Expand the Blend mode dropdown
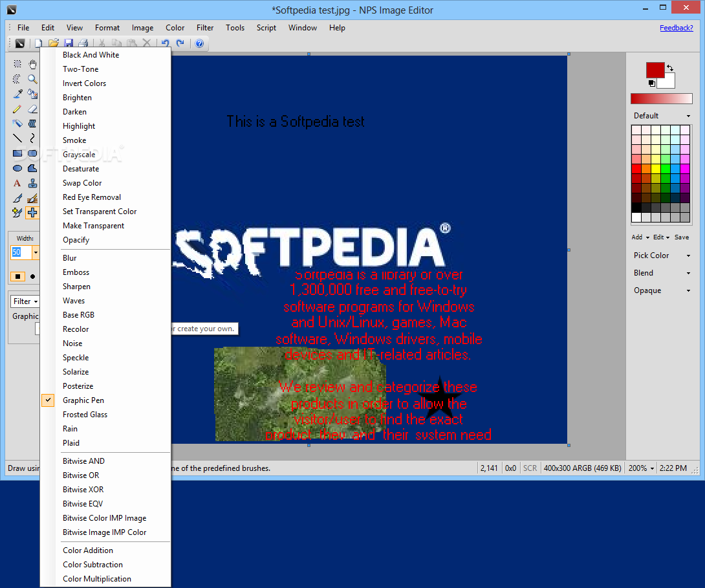705x588 pixels. [662, 273]
